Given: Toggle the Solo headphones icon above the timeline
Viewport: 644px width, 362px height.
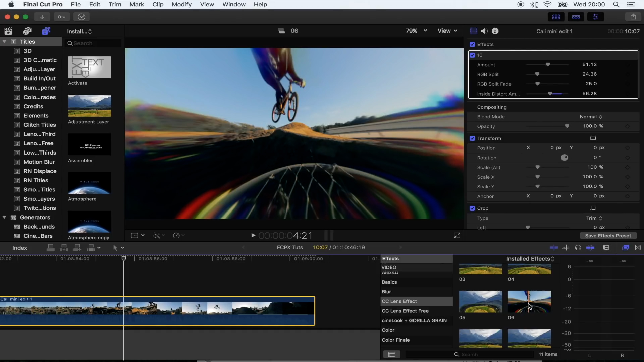Looking at the screenshot, I should 578,248.
